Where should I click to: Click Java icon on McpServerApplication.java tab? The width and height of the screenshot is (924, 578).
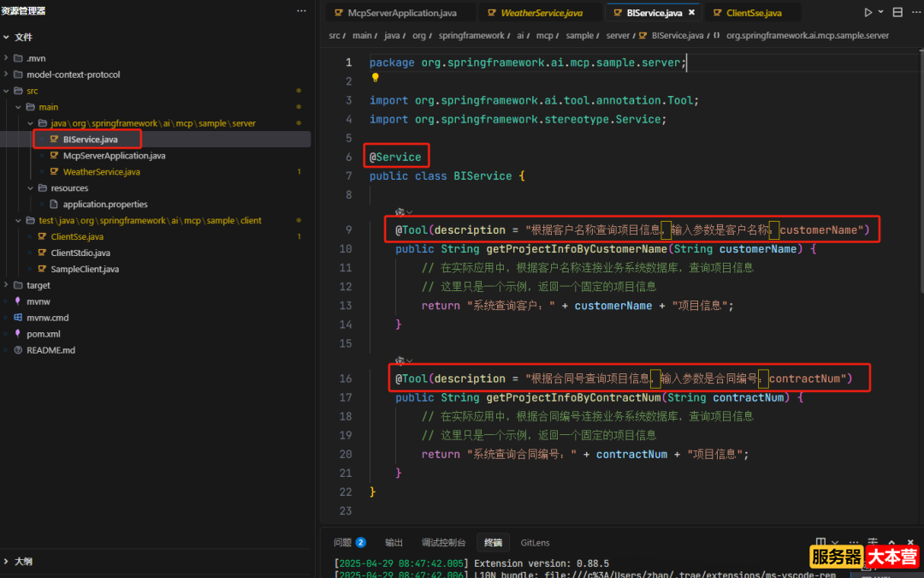[339, 12]
